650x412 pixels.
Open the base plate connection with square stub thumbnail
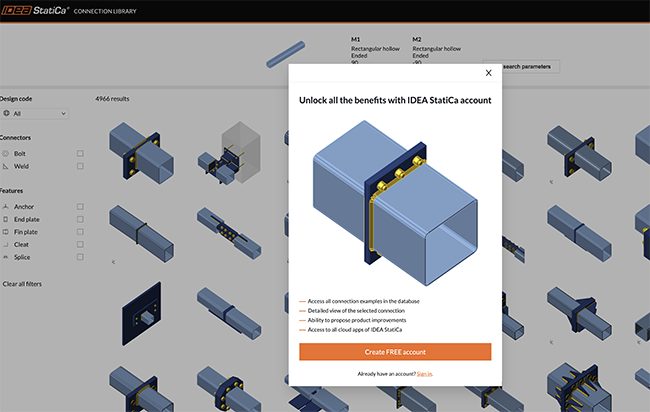(142, 314)
